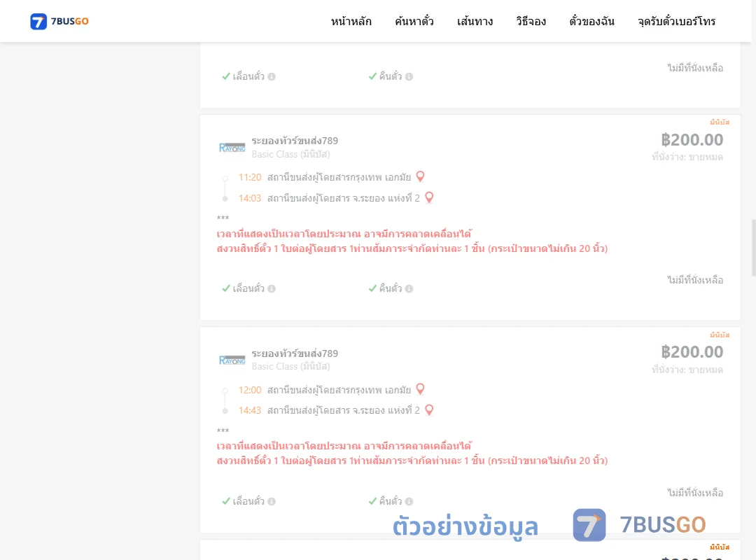
Task: Click the 12:00 departure time
Action: tap(250, 390)
